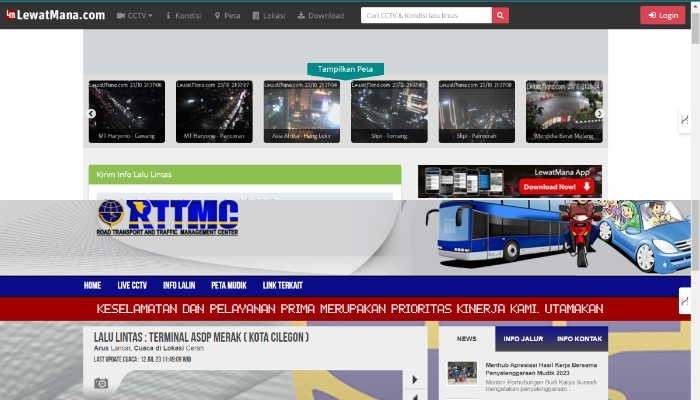The height and width of the screenshot is (400, 700).
Task: Open Menhub Apresiasi Hasil Kerja news headline
Action: click(x=541, y=369)
